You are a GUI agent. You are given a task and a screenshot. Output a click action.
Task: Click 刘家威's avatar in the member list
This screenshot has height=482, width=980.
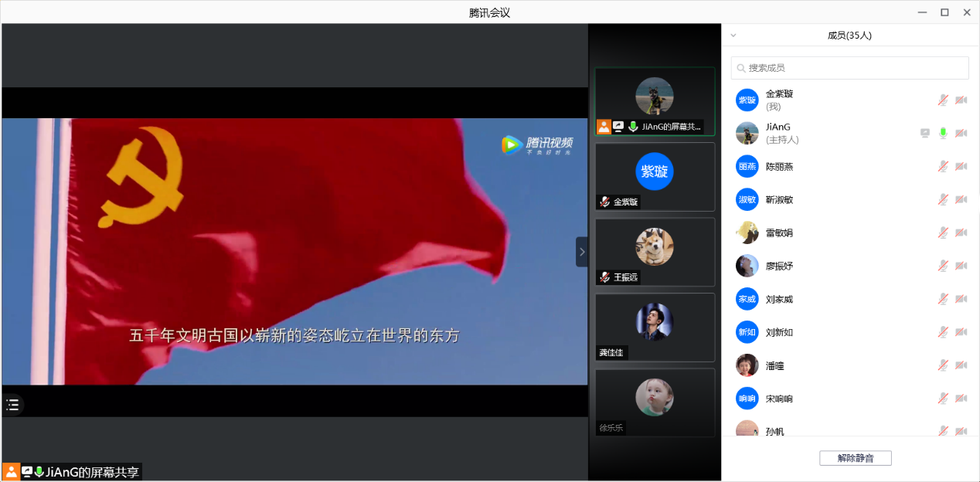pos(747,299)
